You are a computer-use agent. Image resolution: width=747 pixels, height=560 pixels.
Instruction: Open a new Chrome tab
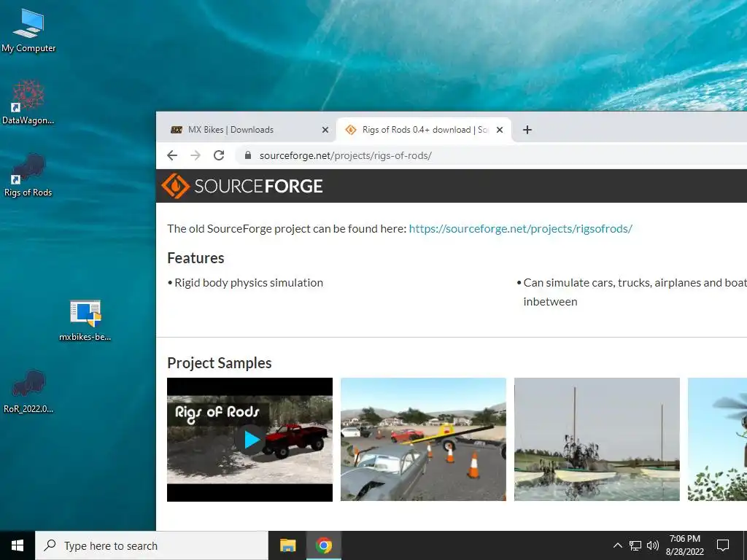[x=527, y=130]
